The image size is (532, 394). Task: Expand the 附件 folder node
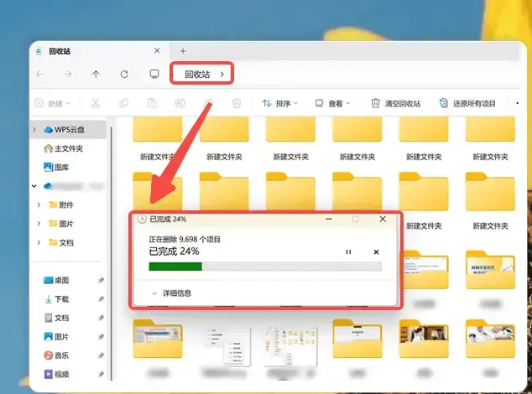[x=39, y=205]
